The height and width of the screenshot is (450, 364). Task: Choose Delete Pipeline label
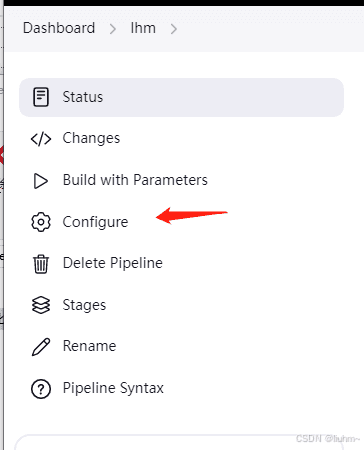pos(113,263)
